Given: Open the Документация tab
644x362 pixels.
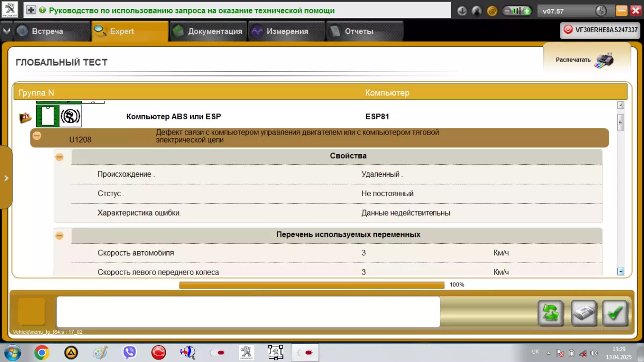Looking at the screenshot, I should 208,31.
